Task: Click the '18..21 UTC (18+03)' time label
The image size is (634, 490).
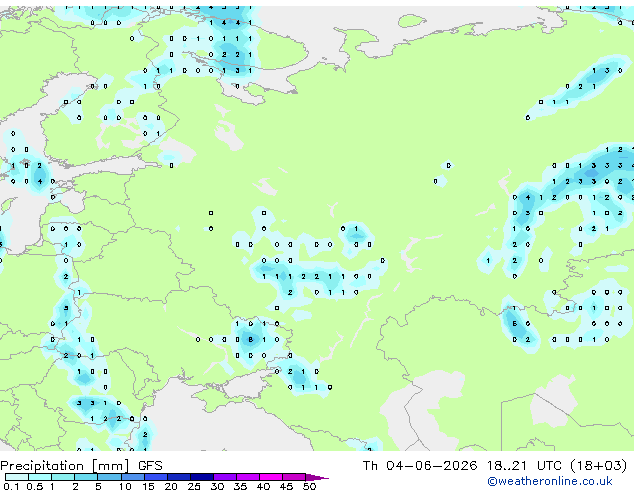Action: (557, 466)
